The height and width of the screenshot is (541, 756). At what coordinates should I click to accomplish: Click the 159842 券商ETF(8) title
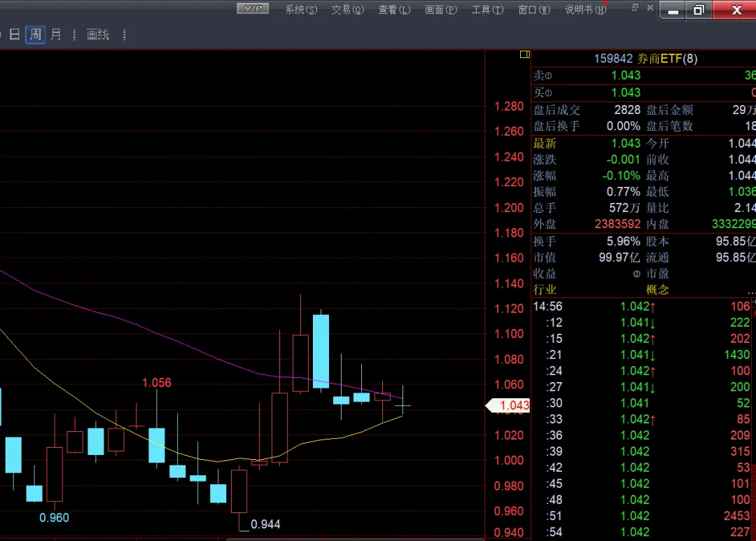click(x=645, y=59)
